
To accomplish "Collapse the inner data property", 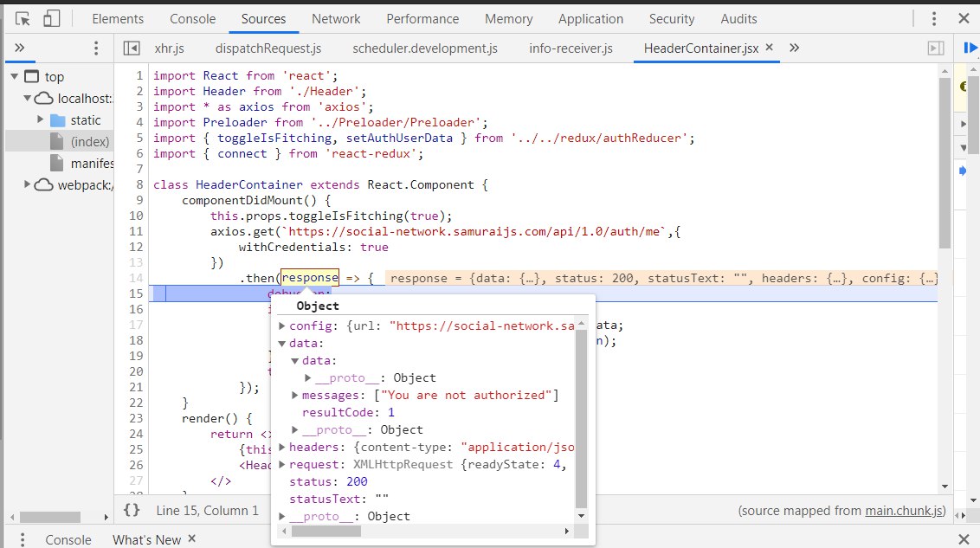I will (295, 360).
